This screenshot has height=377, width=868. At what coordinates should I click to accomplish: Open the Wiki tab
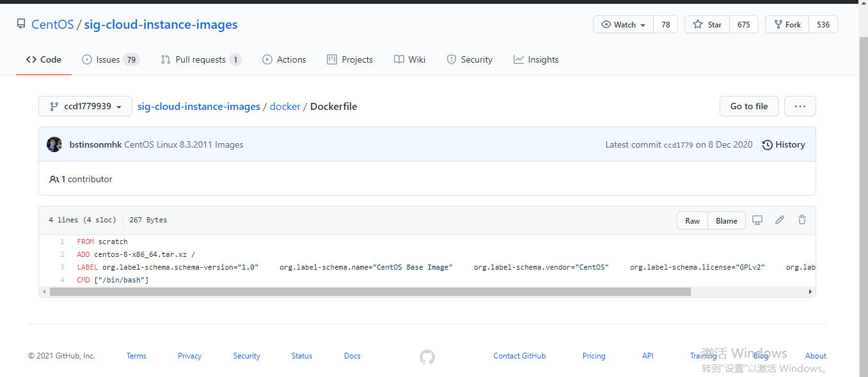409,59
